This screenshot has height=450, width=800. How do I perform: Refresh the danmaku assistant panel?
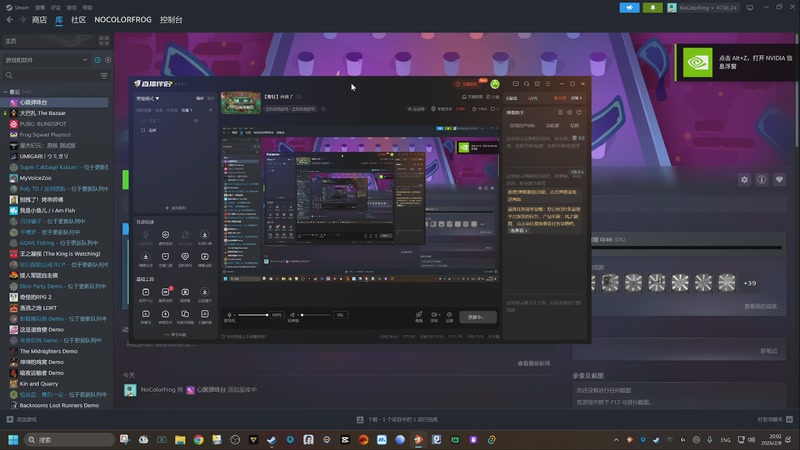(x=579, y=112)
